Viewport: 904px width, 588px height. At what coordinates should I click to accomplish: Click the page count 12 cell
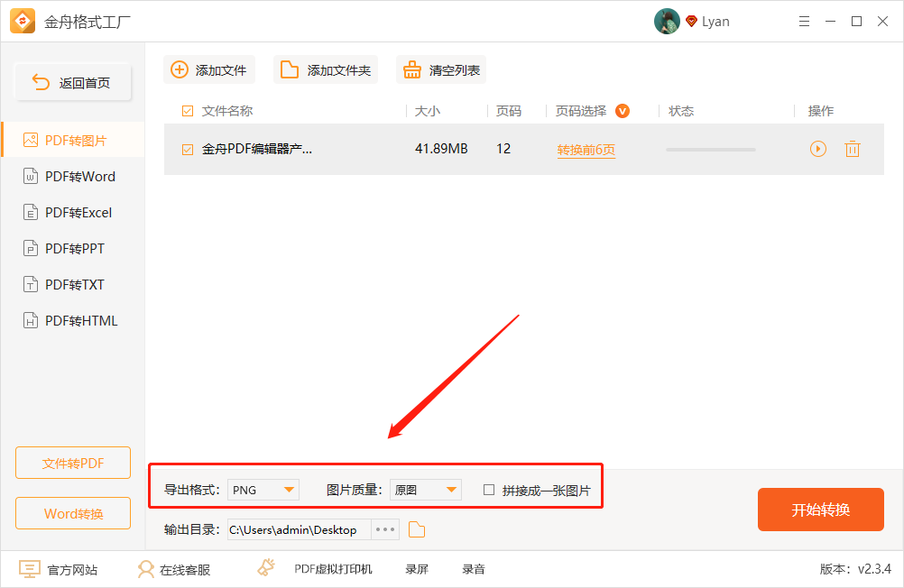pos(503,149)
